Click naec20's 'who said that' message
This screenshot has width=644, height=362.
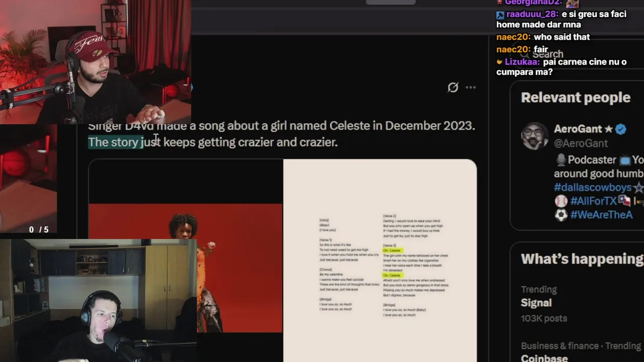click(x=561, y=37)
